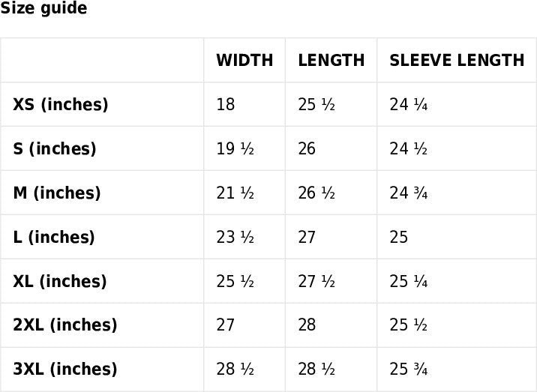The image size is (537, 392).
Task: Select the WIDTH column header
Action: tap(244, 61)
